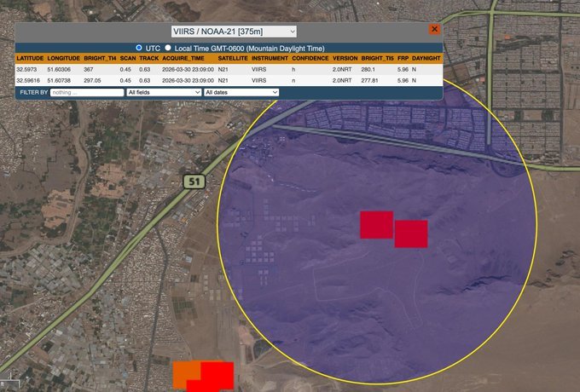Close the fire data popup panel
Viewport: 580px width, 392px height.
tap(435, 29)
